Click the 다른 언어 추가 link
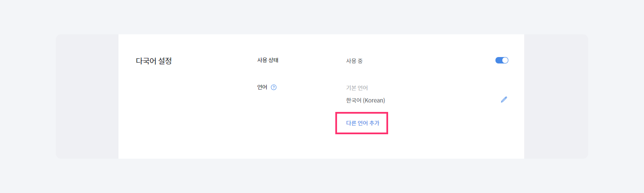The height and width of the screenshot is (193, 644). (362, 123)
